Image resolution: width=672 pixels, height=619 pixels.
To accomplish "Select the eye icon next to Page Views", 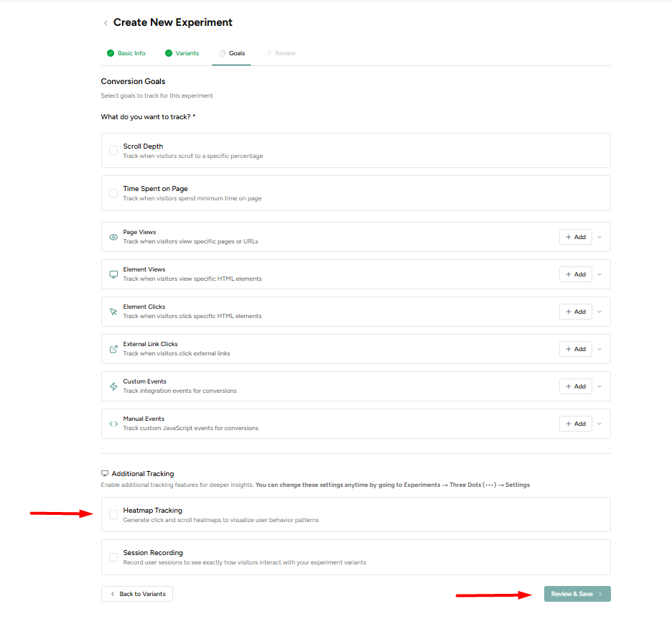I will pos(113,236).
